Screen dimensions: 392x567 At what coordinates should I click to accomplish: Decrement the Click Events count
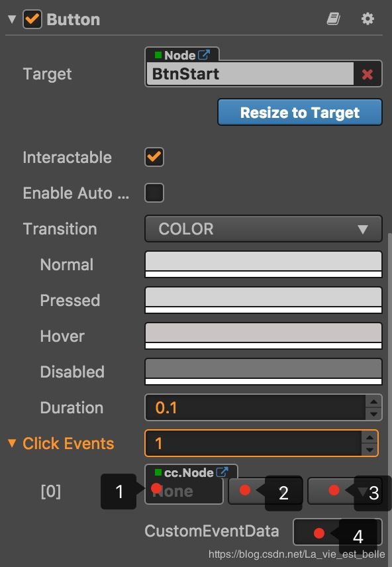point(369,450)
